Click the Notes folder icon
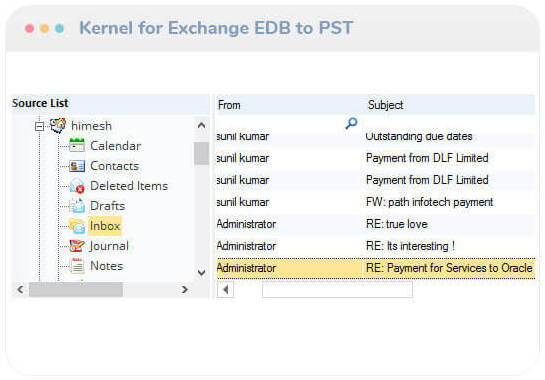Viewport: 545px width, 380px height. 77,266
